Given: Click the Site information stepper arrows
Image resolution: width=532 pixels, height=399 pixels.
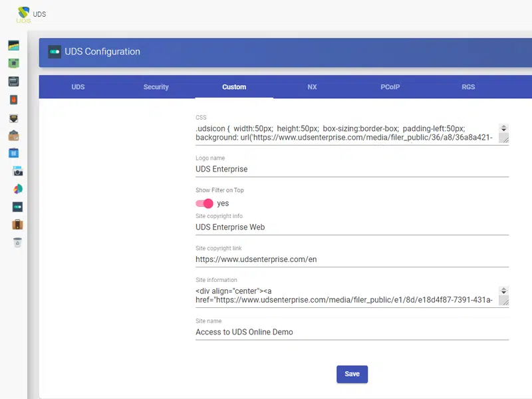Looking at the screenshot, I should (x=504, y=291).
